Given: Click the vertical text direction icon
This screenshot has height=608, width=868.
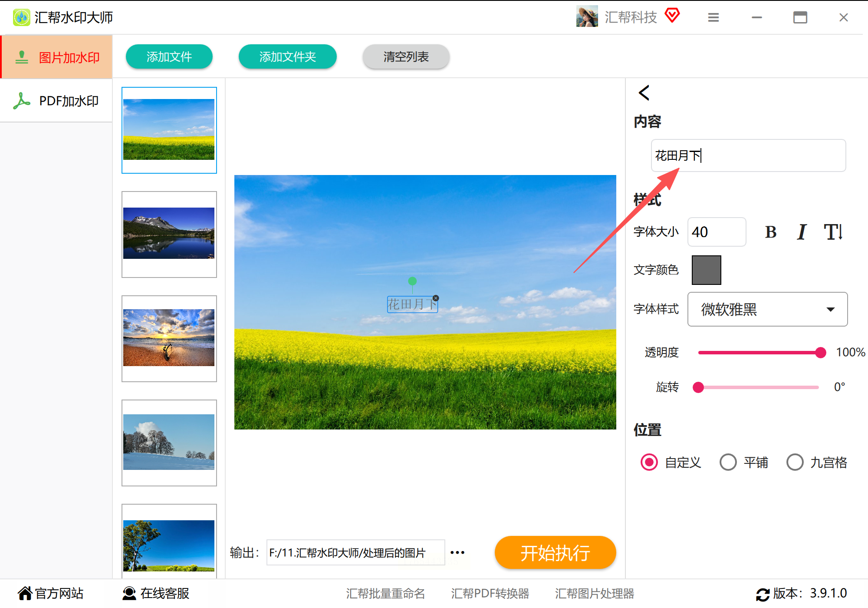Looking at the screenshot, I should 833,232.
